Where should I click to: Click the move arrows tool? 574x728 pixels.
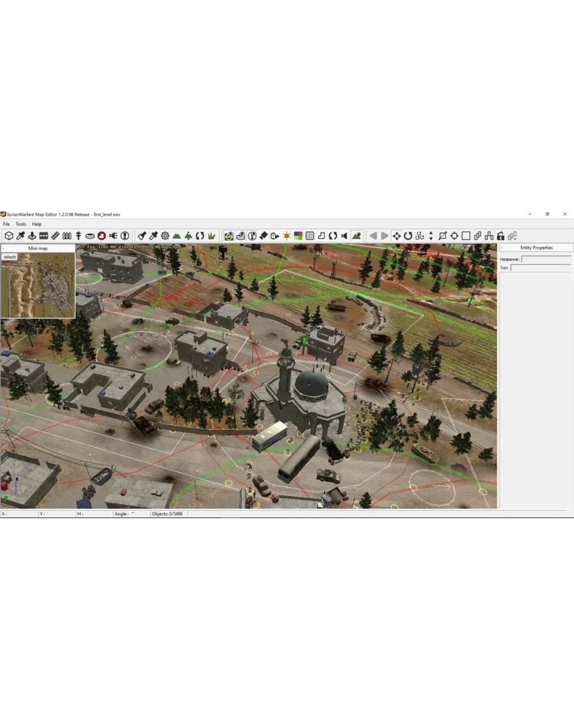click(397, 236)
